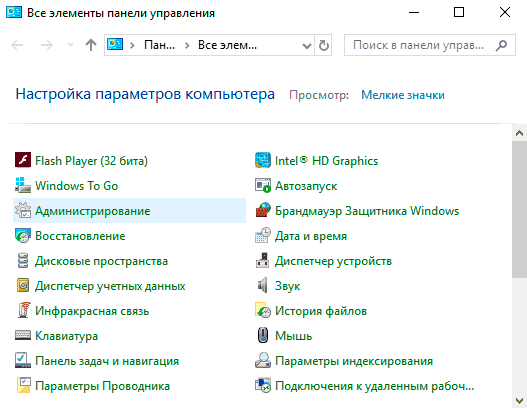Open the Автозапуск link
Viewport: 527px width, 408px height.
coord(306,186)
